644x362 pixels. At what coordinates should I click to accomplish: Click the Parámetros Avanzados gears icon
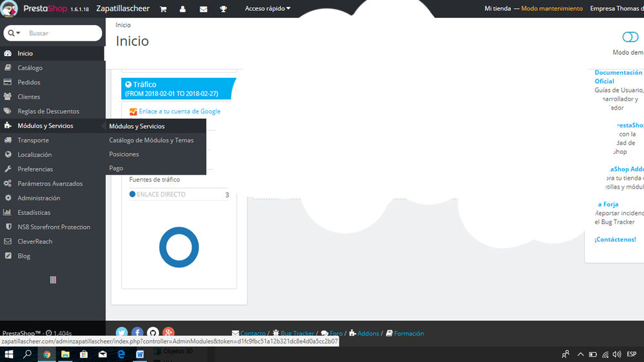[x=8, y=184]
